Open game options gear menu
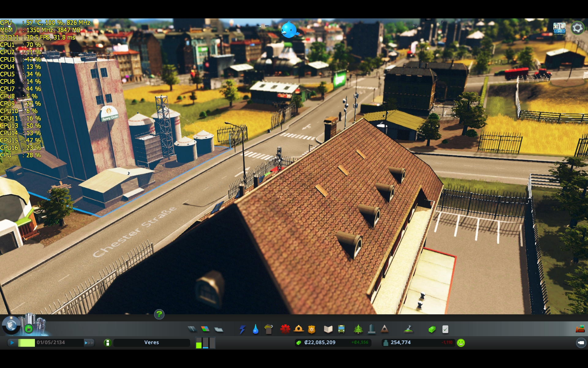 click(x=578, y=28)
